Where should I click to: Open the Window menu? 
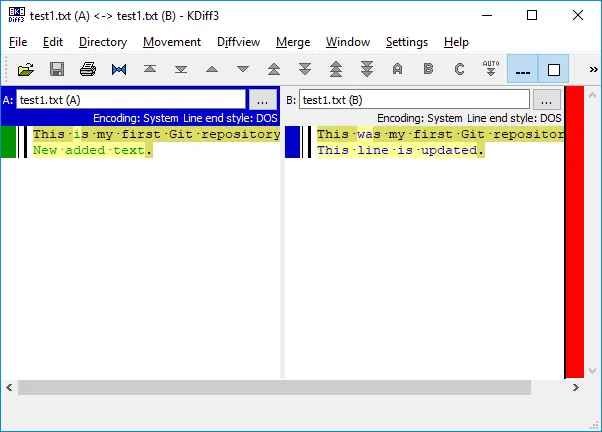[x=348, y=42]
